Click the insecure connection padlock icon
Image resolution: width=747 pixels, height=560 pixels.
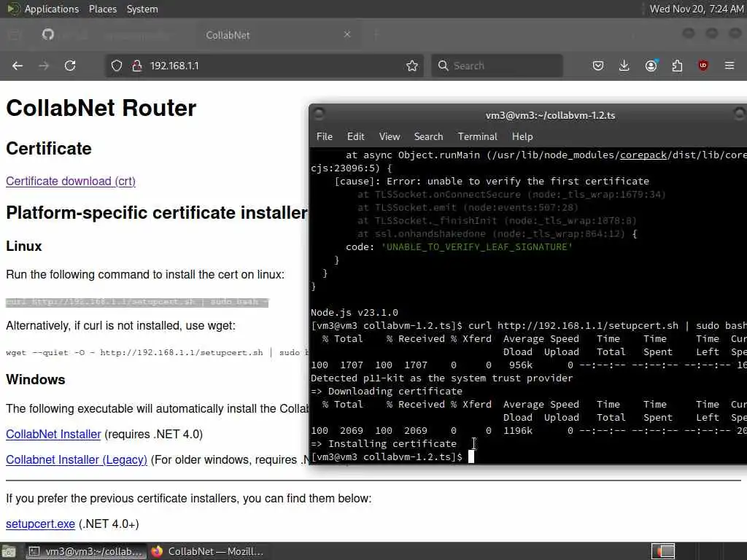pyautogui.click(x=136, y=66)
